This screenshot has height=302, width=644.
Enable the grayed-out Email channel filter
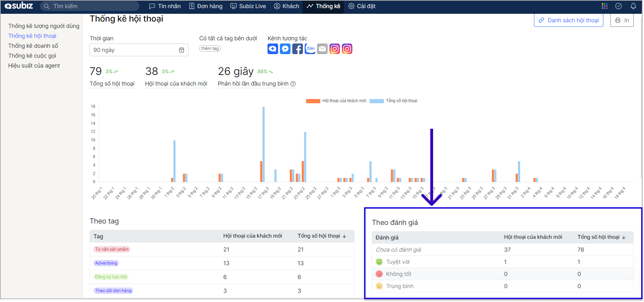click(322, 49)
